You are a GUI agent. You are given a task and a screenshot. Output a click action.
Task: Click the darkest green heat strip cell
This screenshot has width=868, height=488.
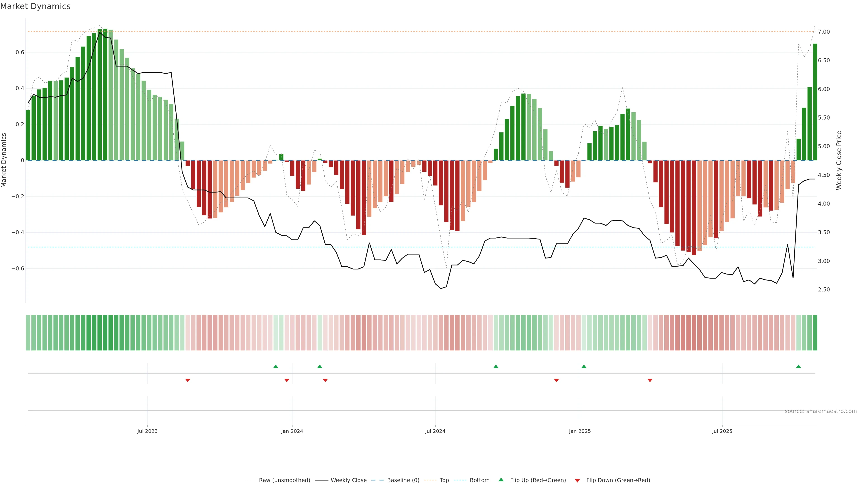[105, 333]
